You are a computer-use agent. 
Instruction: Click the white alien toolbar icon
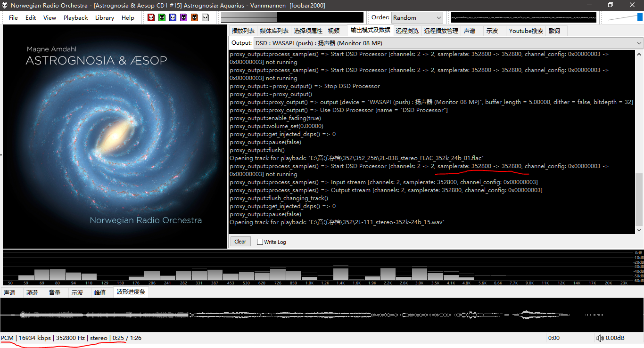pos(205,17)
